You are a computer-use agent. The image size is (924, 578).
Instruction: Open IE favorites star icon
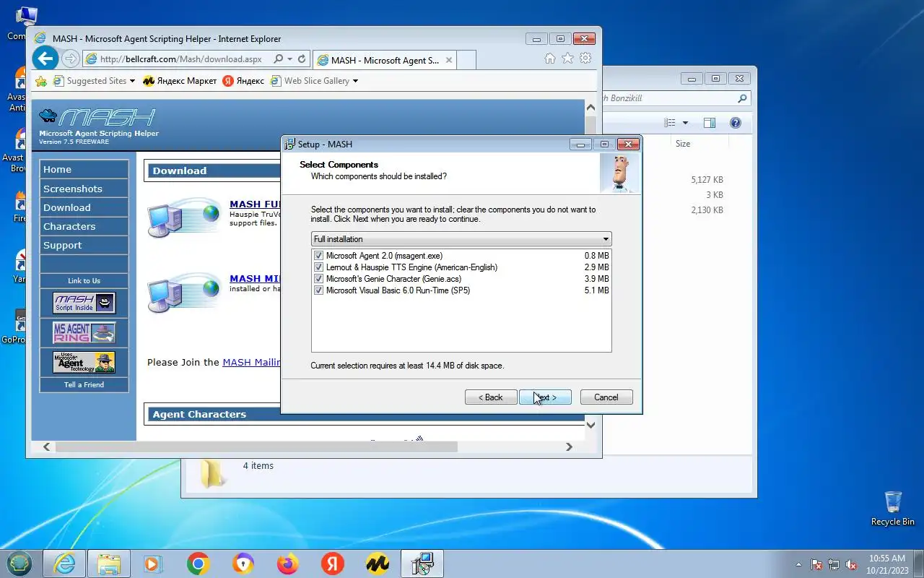tap(568, 59)
